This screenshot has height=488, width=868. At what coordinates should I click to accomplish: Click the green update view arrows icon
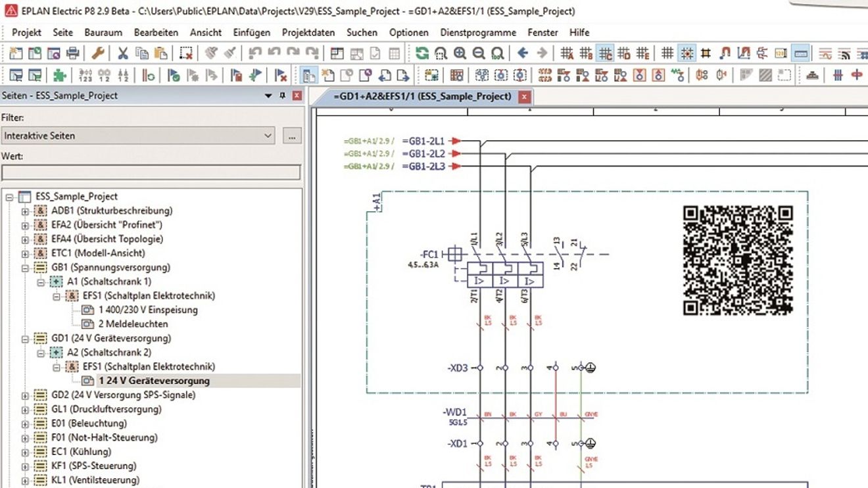[x=422, y=53]
